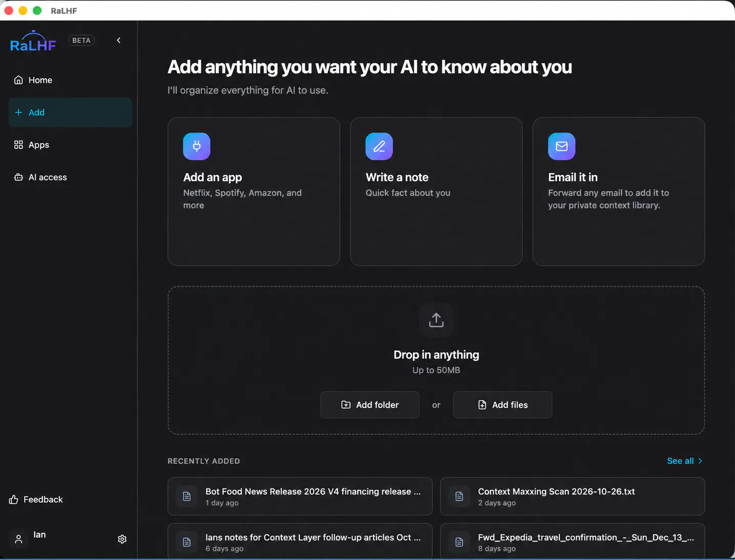Click document icon beside Ians notes
This screenshot has width=735, height=560.
point(187,542)
